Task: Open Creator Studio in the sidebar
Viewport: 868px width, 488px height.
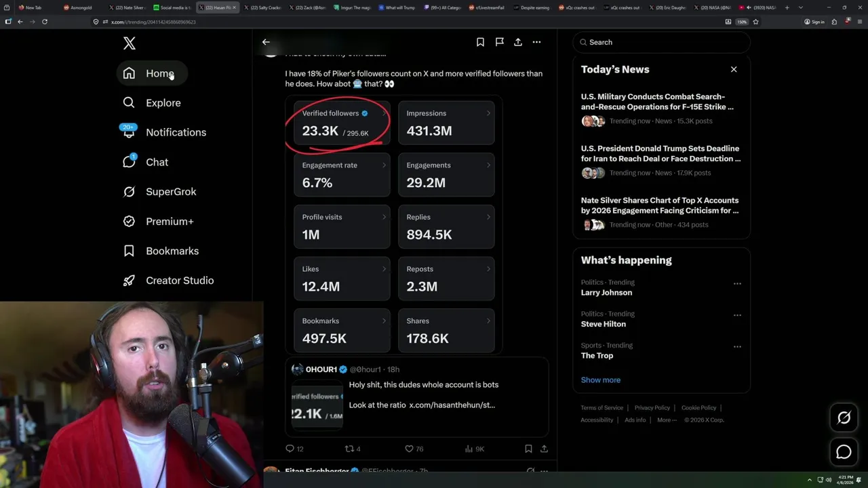Action: pos(169,281)
